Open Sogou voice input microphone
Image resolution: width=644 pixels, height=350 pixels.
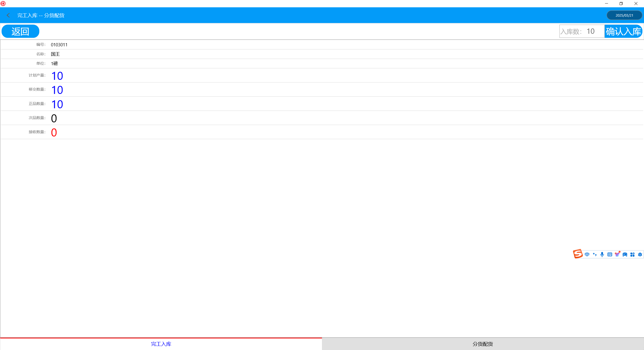click(602, 254)
